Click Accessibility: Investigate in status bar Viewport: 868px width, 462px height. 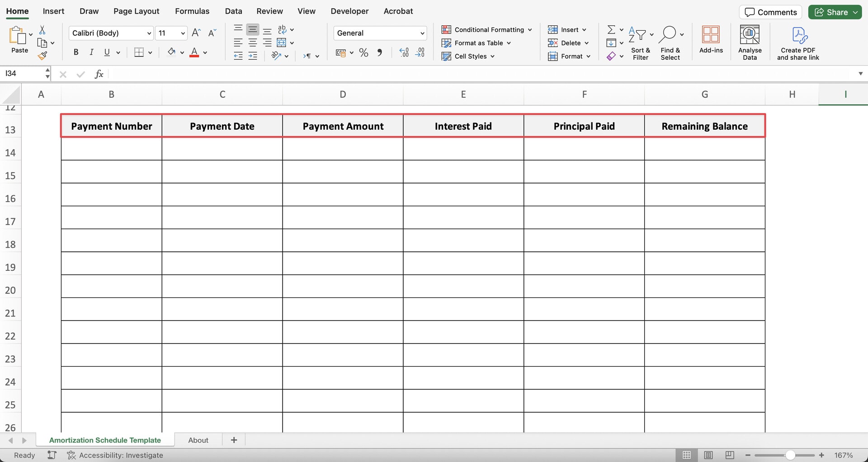[x=121, y=455]
